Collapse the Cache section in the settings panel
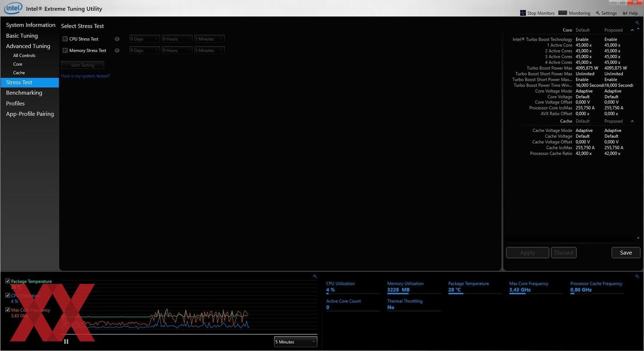The height and width of the screenshot is (351, 644). tap(632, 121)
